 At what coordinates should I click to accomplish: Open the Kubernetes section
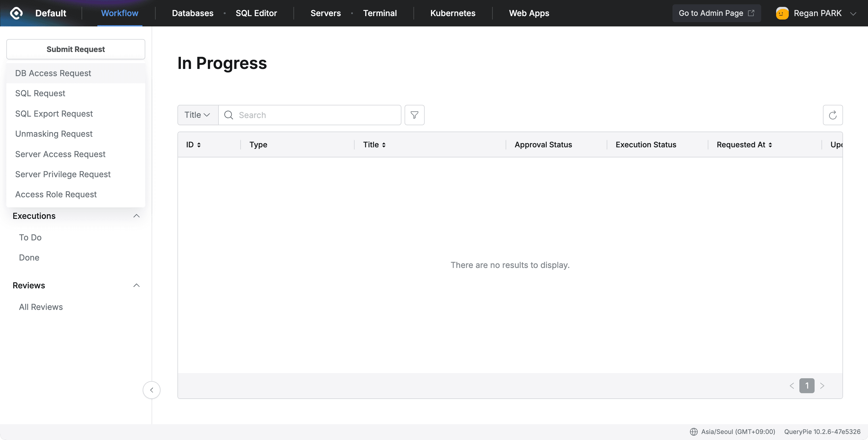[453, 13]
